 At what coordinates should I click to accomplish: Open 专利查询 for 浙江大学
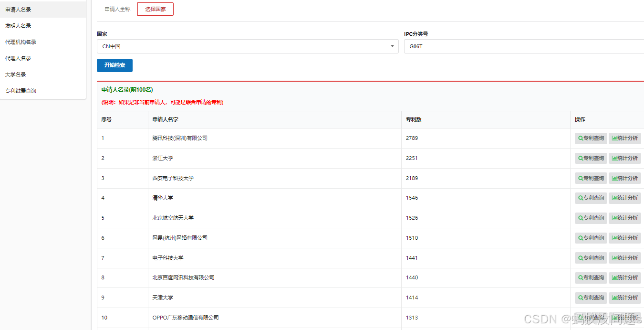[x=591, y=158]
